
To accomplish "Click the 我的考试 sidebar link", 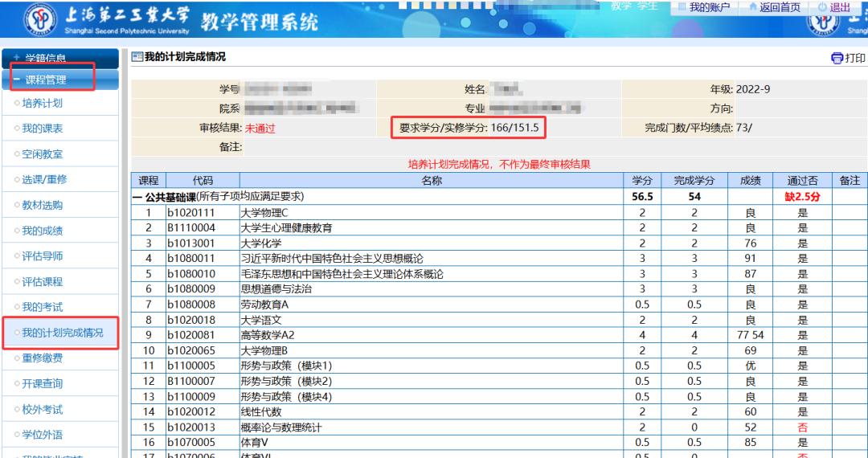I will point(42,307).
